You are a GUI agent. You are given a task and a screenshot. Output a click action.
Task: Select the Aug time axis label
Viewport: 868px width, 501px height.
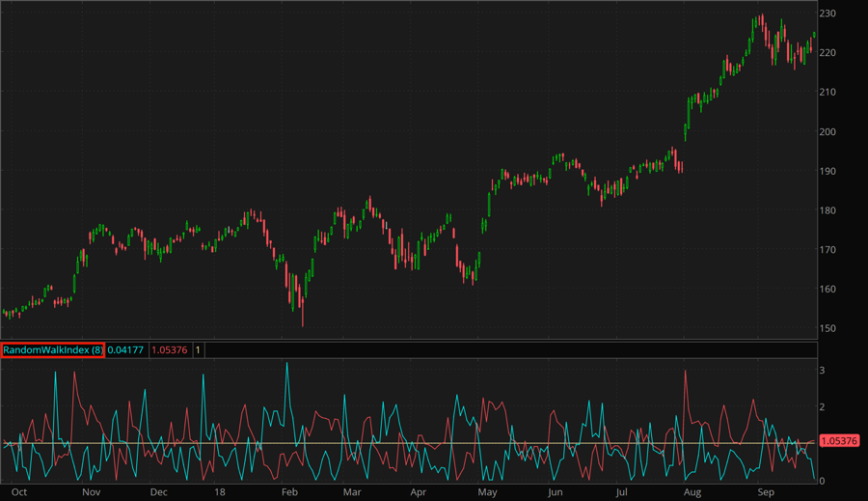(692, 491)
